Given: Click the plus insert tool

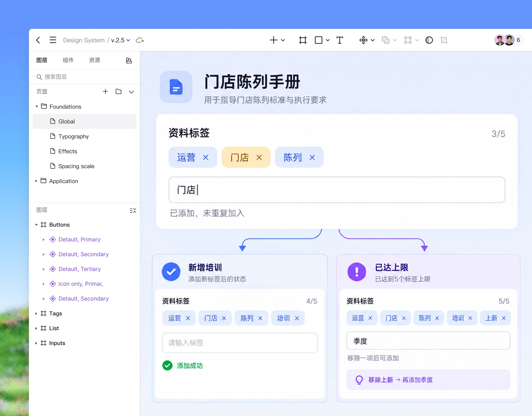Looking at the screenshot, I should [x=273, y=40].
